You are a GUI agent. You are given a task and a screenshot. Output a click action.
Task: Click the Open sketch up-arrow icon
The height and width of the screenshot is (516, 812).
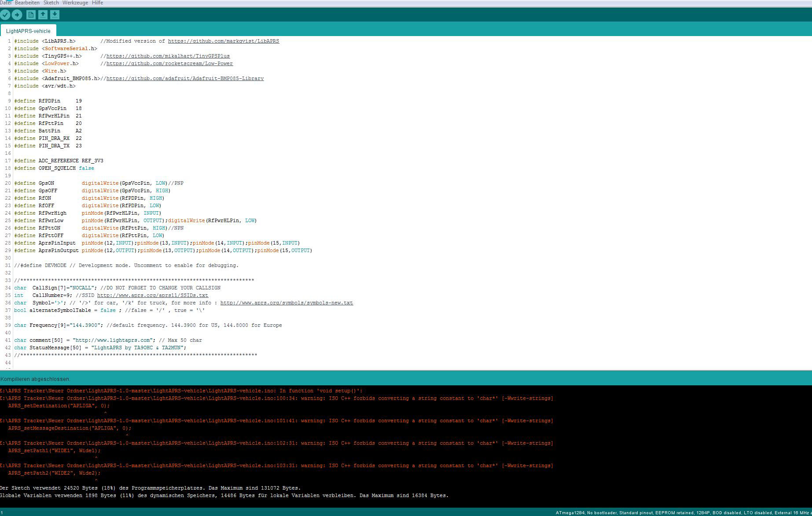(x=43, y=15)
